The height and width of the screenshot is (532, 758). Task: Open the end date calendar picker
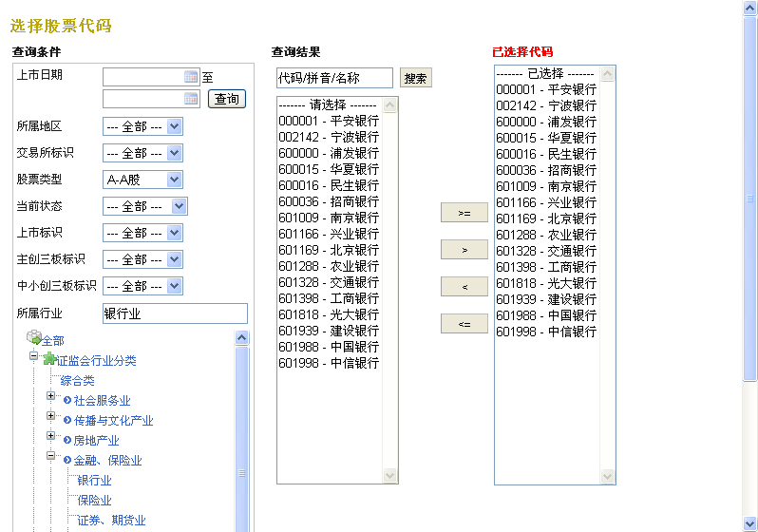(191, 99)
